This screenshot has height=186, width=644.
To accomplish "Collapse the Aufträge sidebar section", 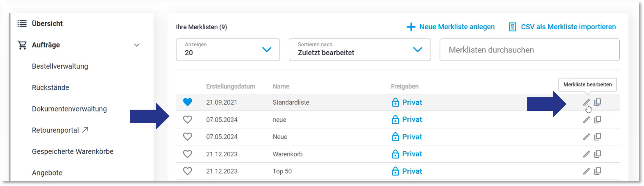I will tap(136, 45).
